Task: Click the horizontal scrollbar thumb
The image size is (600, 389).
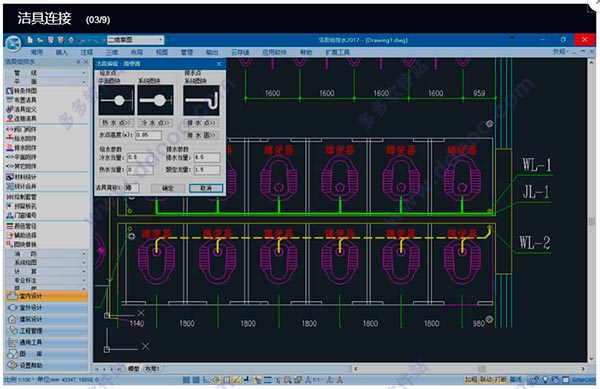Action: coord(482,369)
